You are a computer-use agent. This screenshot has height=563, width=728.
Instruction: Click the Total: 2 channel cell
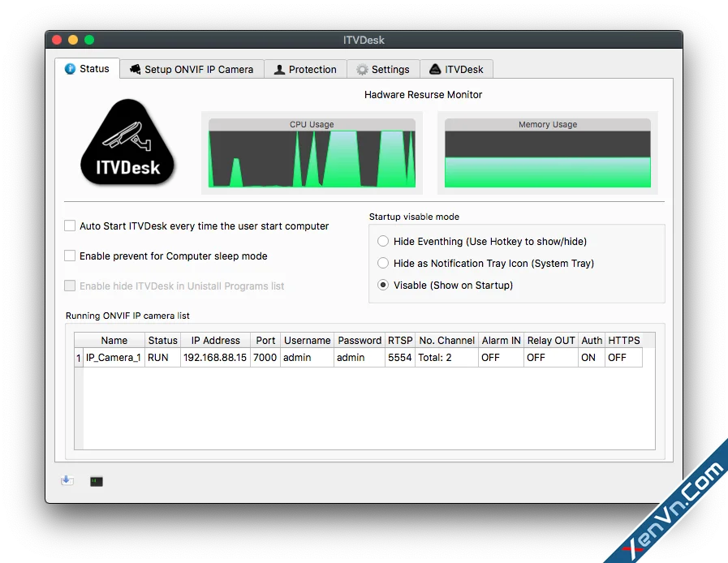coord(446,358)
